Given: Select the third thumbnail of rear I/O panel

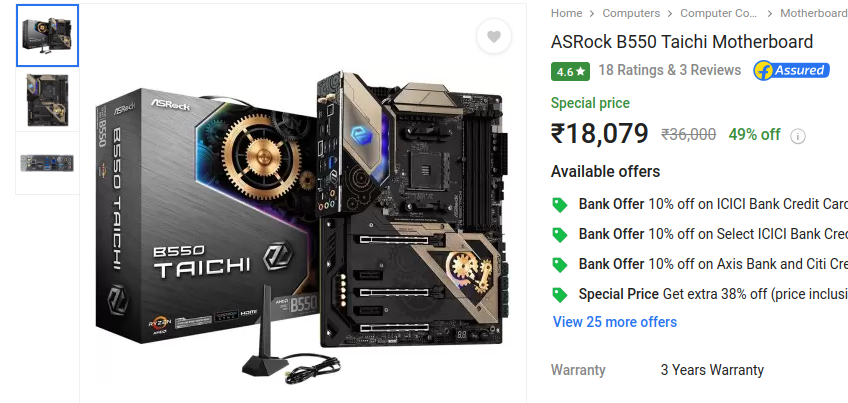Looking at the screenshot, I should [48, 163].
